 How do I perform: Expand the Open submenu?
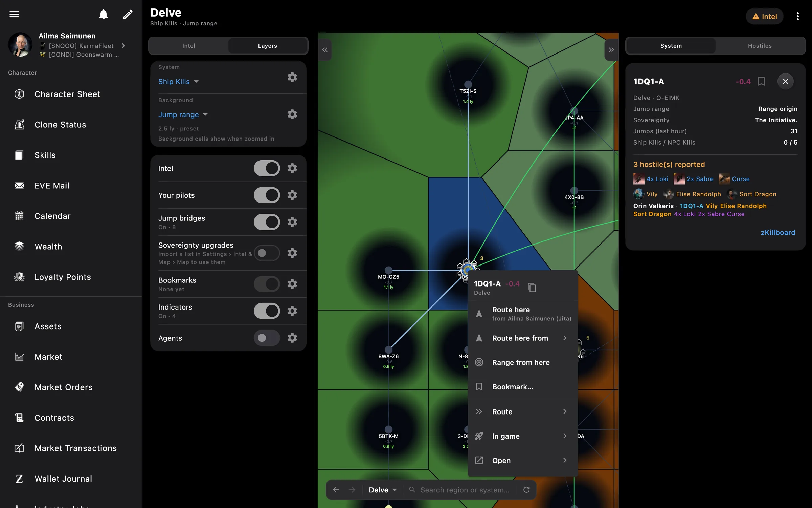pos(523,461)
